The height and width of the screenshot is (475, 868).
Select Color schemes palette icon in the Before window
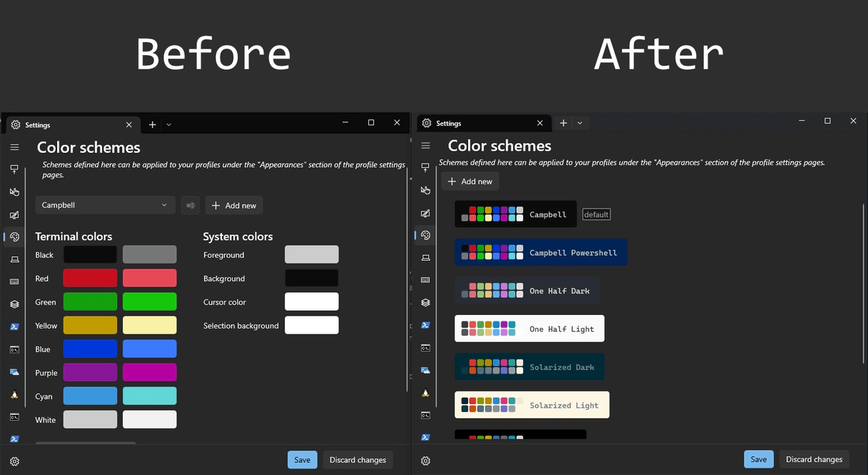[14, 237]
